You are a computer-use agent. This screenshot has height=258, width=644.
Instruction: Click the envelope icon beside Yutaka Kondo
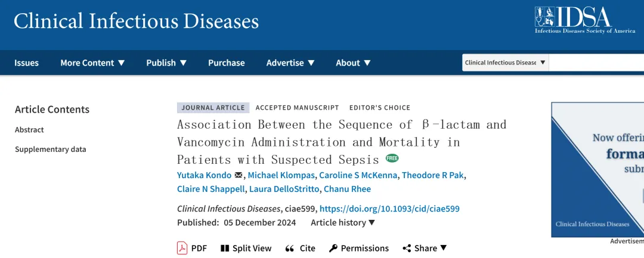[x=239, y=175]
